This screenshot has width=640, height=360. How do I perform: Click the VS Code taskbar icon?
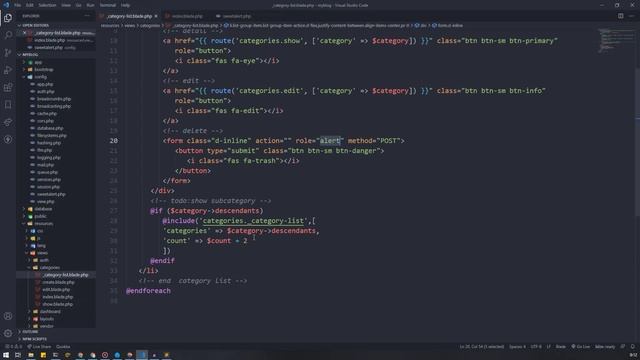(x=142, y=355)
